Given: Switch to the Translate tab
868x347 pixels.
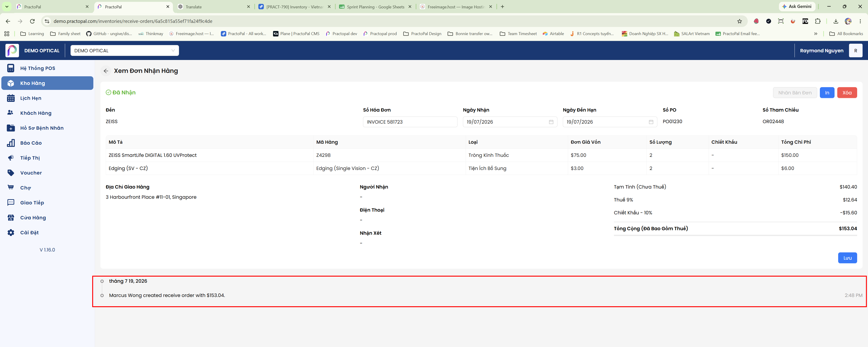Looking at the screenshot, I should pyautogui.click(x=214, y=7).
